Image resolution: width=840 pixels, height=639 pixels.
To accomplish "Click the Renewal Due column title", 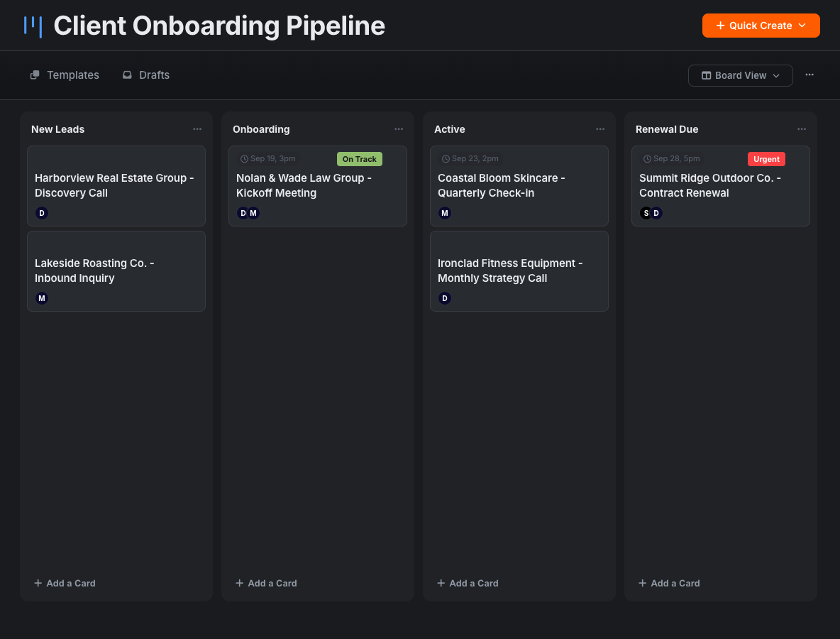I will pos(667,129).
